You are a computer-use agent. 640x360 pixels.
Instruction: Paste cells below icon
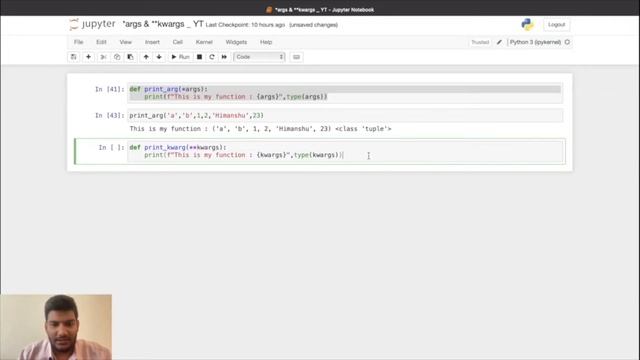pyautogui.click(x=130, y=57)
